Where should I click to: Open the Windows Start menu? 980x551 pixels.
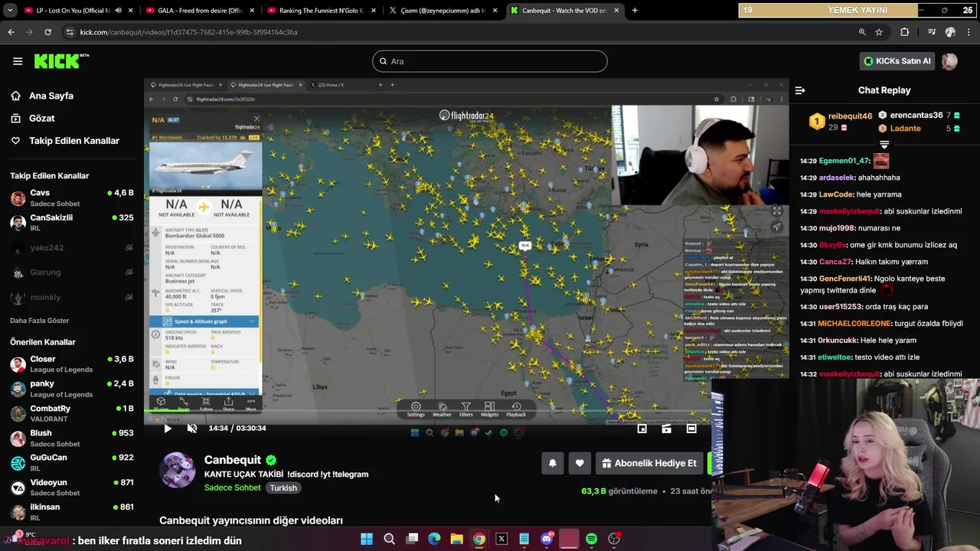click(x=367, y=539)
